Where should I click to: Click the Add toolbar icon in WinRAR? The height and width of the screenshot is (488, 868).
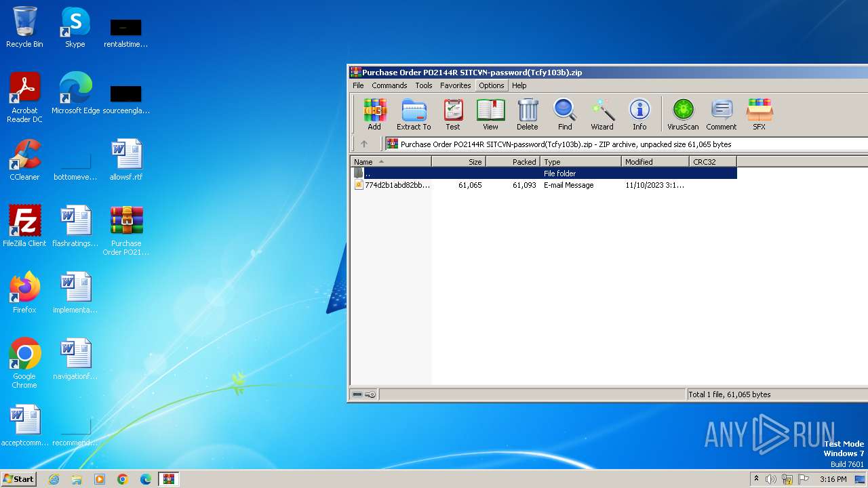(x=374, y=114)
